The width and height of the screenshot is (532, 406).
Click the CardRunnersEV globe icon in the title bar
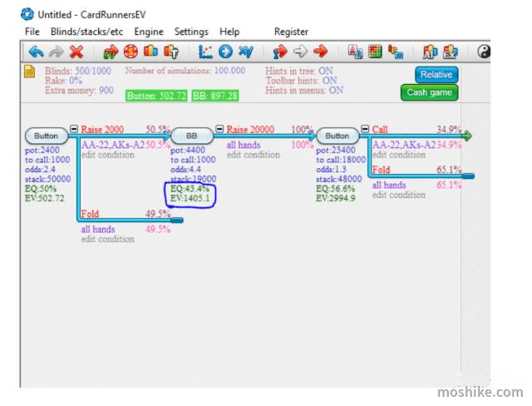(x=27, y=14)
